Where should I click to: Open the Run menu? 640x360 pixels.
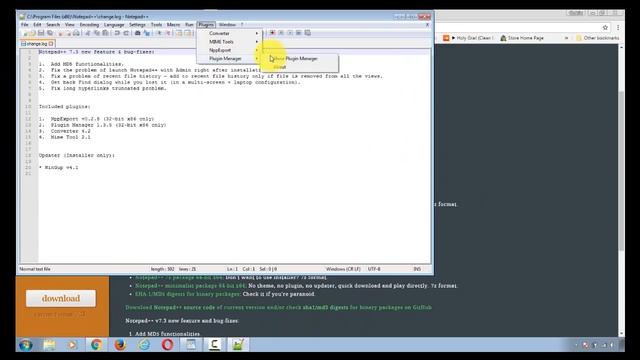coord(189,24)
